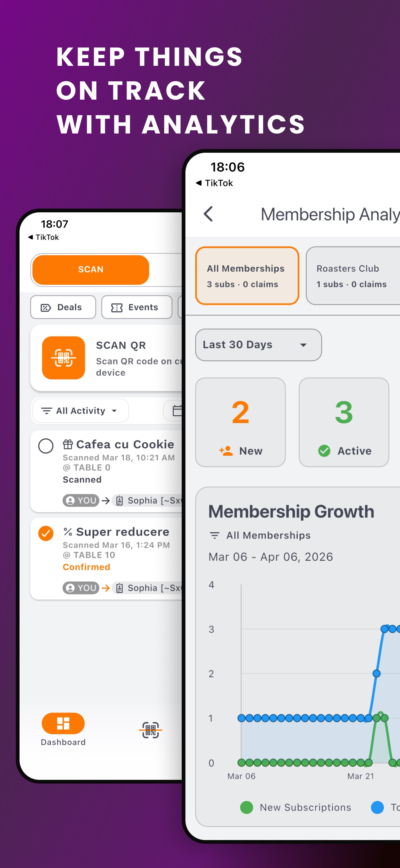The height and width of the screenshot is (868, 400).
Task: Select the Cafea cu Cookie radio circle
Action: (46, 446)
